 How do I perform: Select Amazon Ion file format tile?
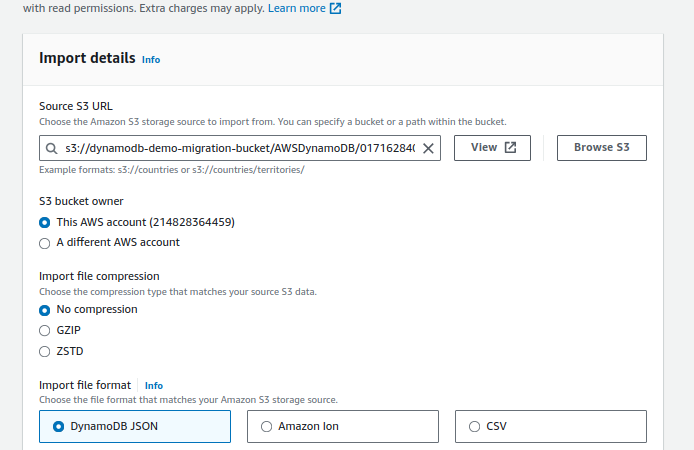click(343, 426)
